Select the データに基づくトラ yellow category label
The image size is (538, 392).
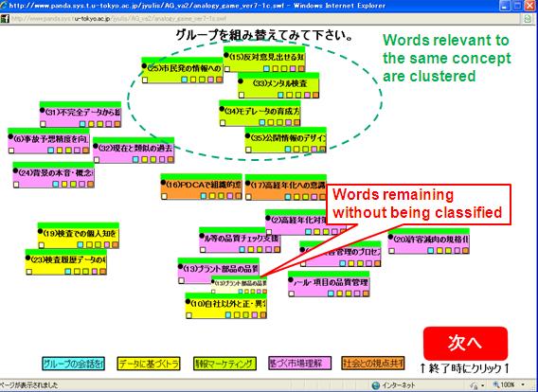point(149,364)
